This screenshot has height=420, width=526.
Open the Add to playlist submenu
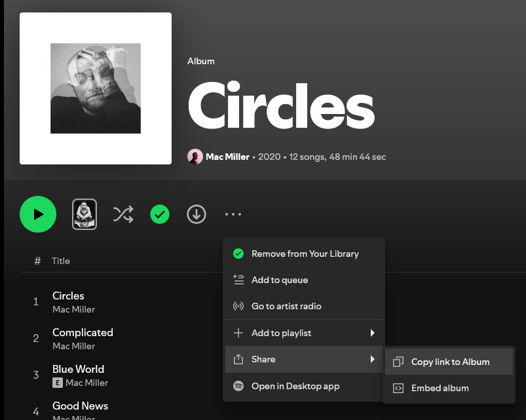click(304, 333)
